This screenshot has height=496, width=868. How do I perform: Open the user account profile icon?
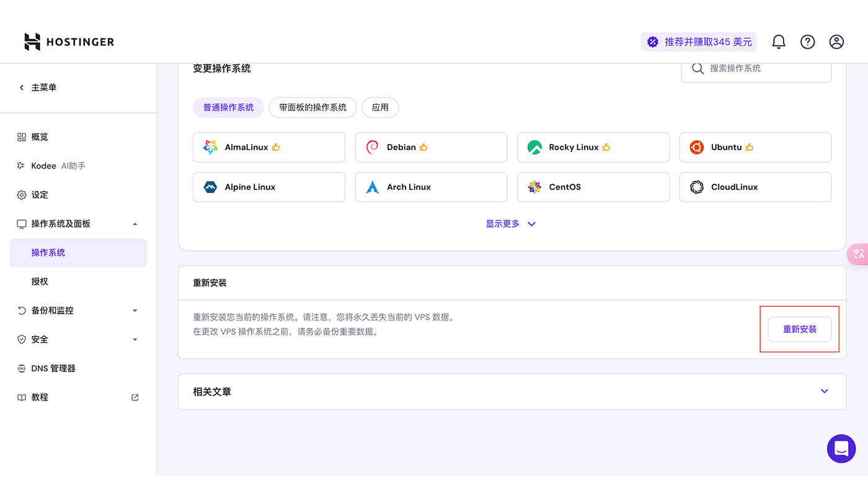tap(836, 42)
